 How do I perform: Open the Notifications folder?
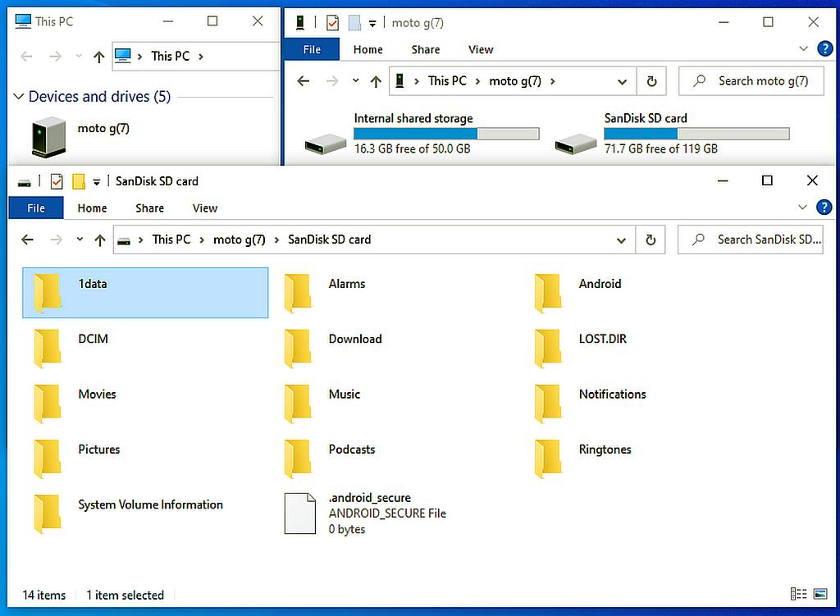[591, 403]
